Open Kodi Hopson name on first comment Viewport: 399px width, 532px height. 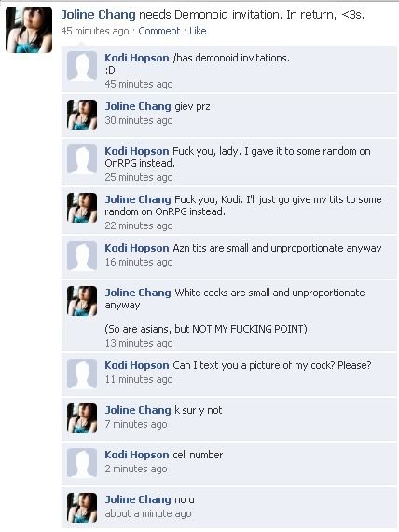point(136,58)
